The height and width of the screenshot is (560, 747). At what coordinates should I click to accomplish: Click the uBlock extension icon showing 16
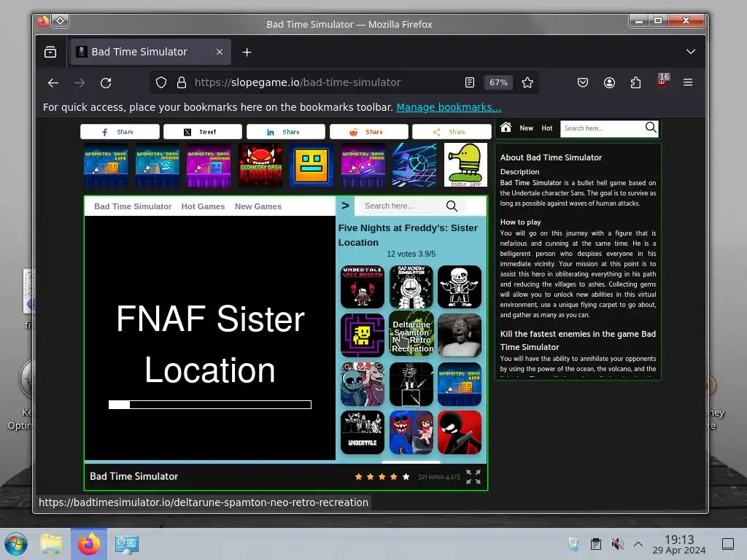(x=662, y=81)
